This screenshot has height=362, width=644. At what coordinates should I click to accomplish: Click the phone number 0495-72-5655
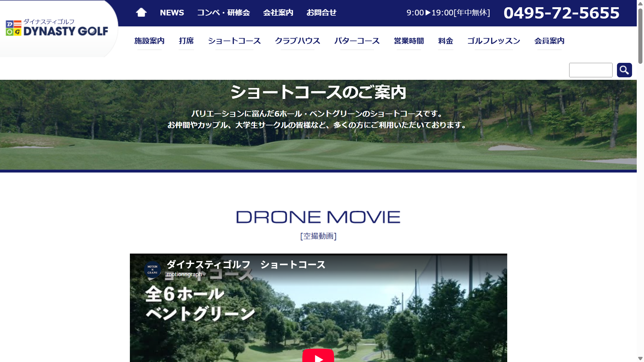coord(562,13)
